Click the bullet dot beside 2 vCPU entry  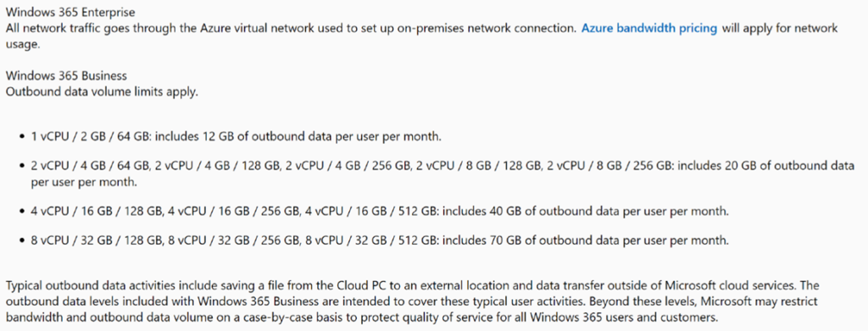point(22,166)
